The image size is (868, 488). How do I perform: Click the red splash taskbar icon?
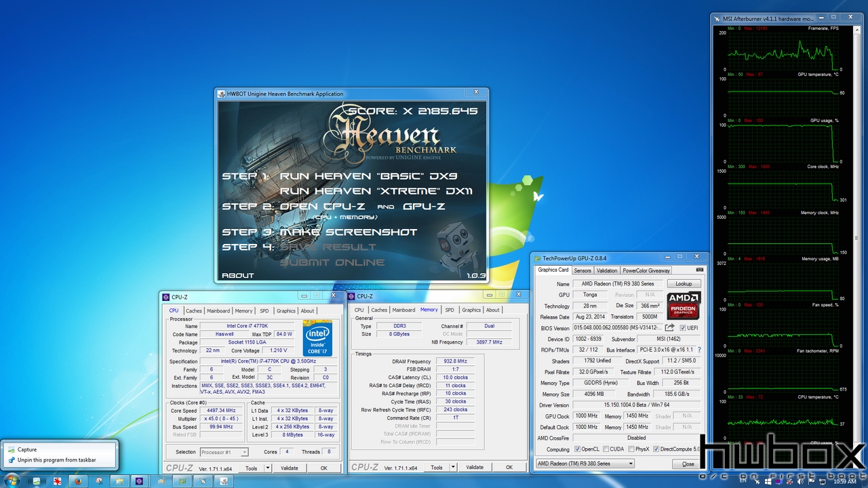click(57, 481)
